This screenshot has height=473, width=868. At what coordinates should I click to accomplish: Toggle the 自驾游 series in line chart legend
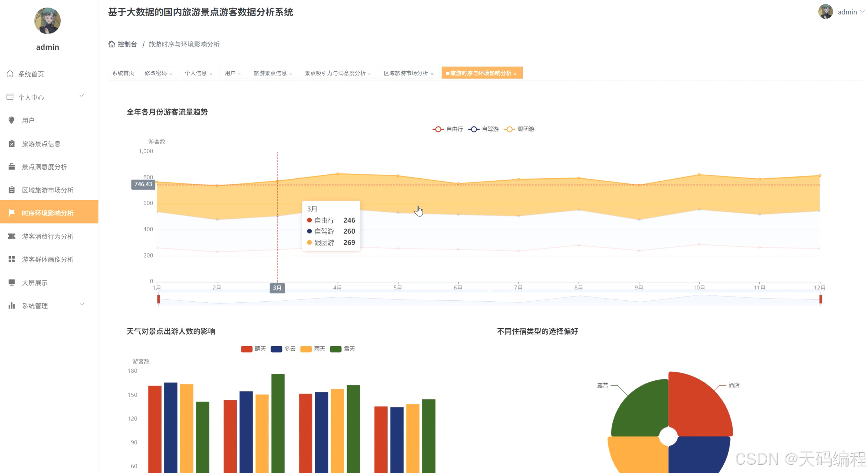pyautogui.click(x=483, y=129)
